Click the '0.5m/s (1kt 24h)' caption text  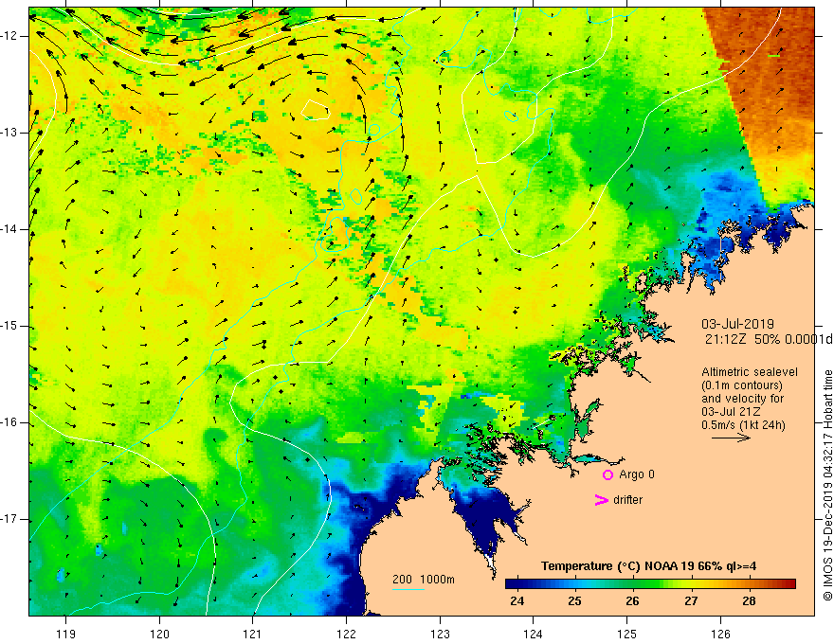coord(743,425)
